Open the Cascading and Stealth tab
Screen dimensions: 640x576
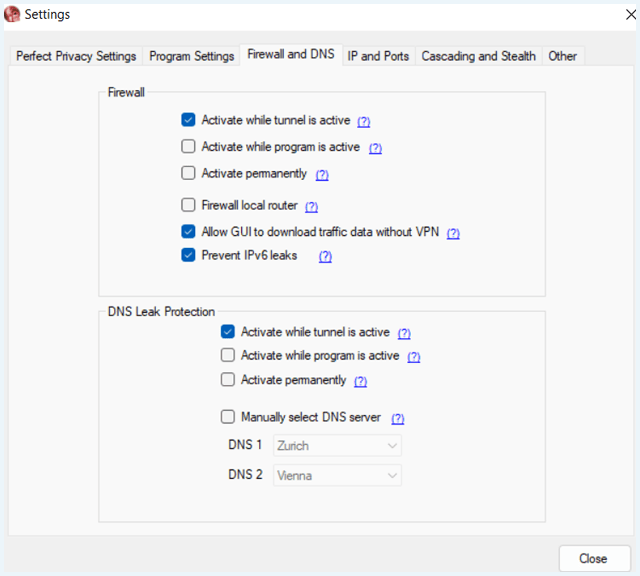click(478, 56)
